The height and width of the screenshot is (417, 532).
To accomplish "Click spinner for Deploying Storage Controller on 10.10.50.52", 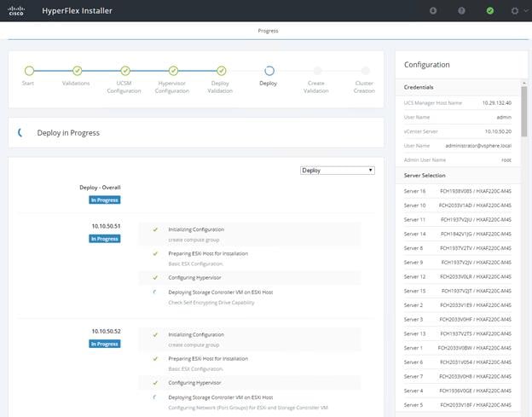I will pyautogui.click(x=155, y=397).
